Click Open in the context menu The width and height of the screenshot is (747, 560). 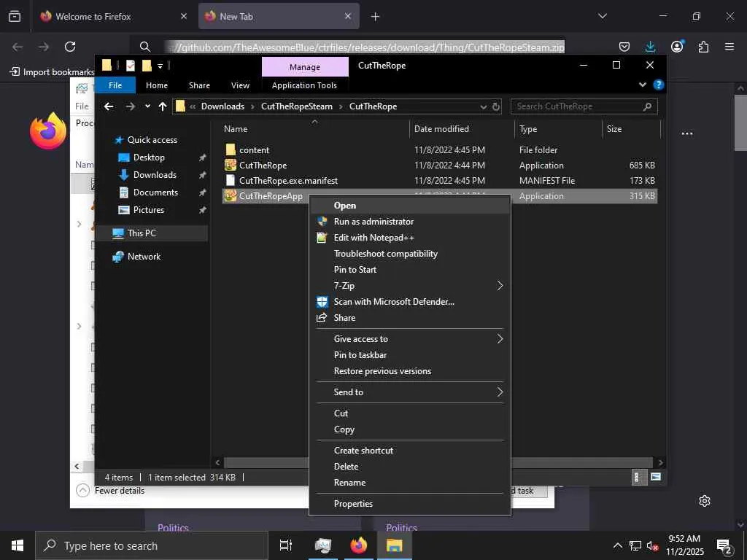point(410,205)
